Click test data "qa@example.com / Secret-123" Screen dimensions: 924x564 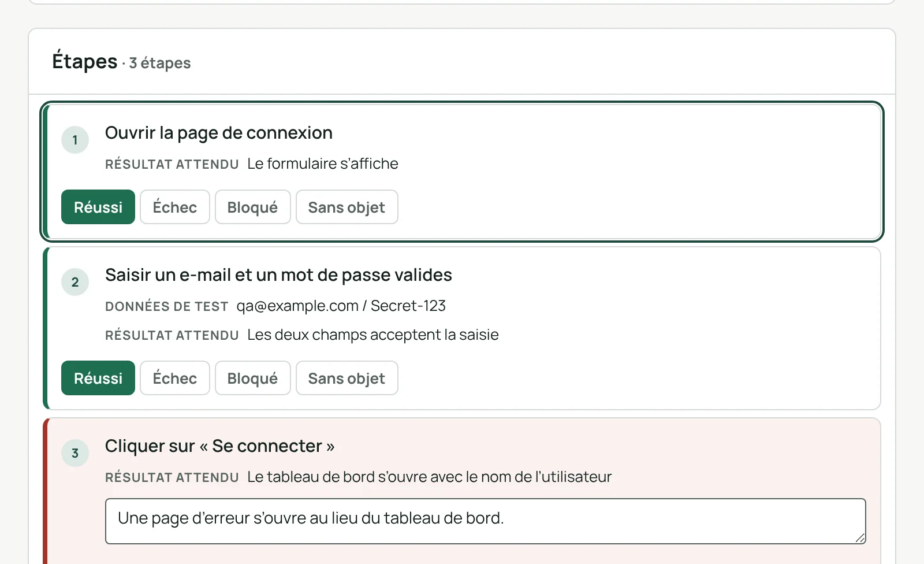pyautogui.click(x=341, y=306)
